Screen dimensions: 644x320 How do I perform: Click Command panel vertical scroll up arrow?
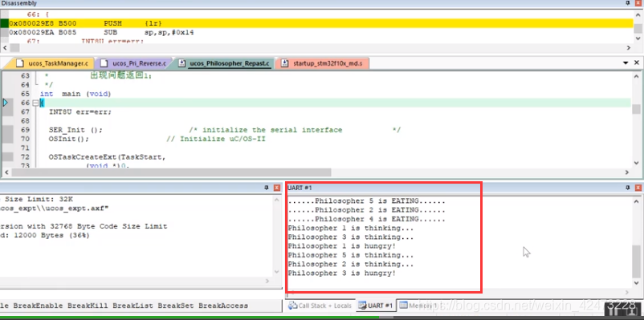276,199
